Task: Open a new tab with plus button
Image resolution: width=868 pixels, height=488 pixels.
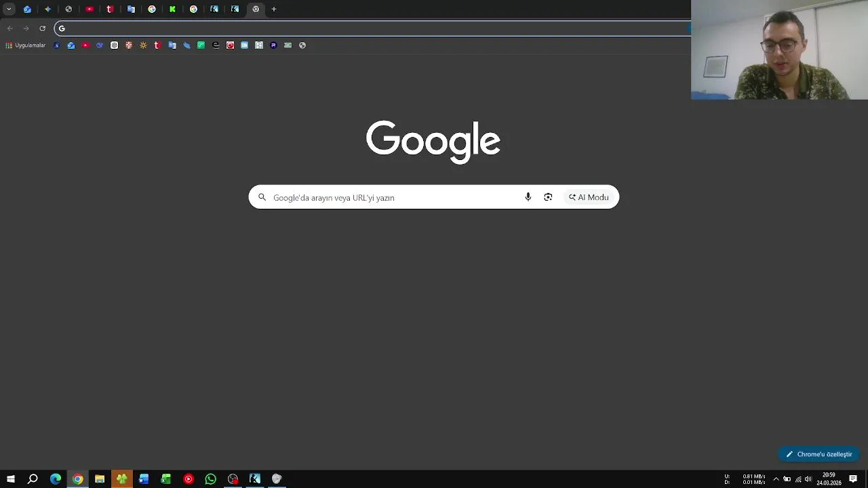Action: pos(274,9)
